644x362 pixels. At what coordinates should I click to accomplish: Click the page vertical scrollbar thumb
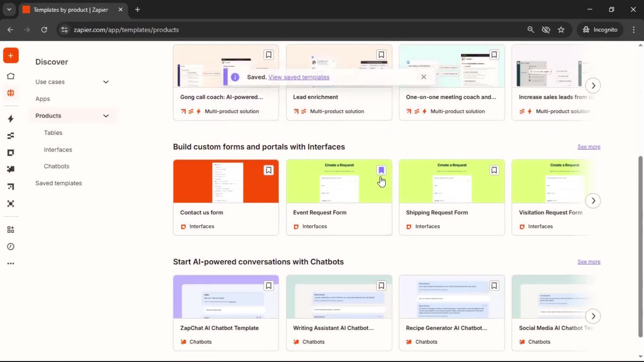point(640,246)
